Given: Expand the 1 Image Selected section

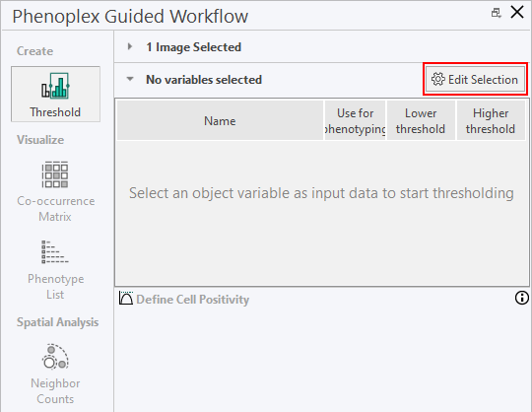Looking at the screenshot, I should point(130,46).
